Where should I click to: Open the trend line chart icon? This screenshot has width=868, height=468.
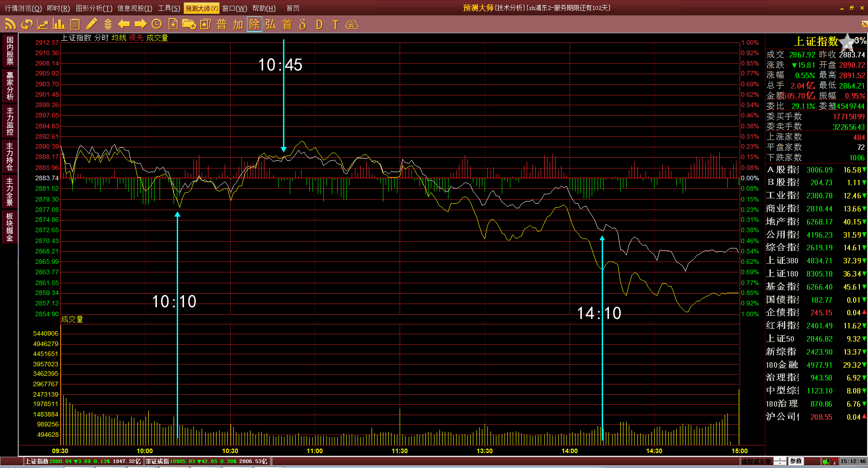tap(43, 24)
